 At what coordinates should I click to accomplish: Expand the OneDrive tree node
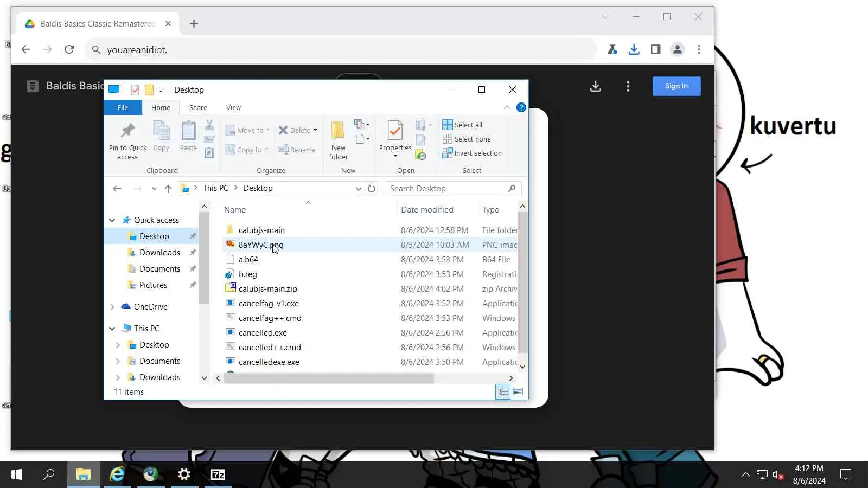112,307
